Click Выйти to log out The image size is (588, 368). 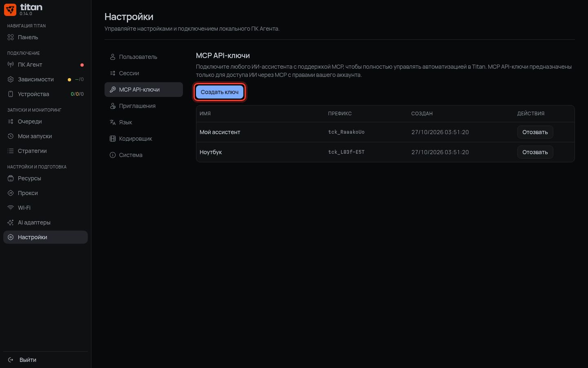(45, 360)
